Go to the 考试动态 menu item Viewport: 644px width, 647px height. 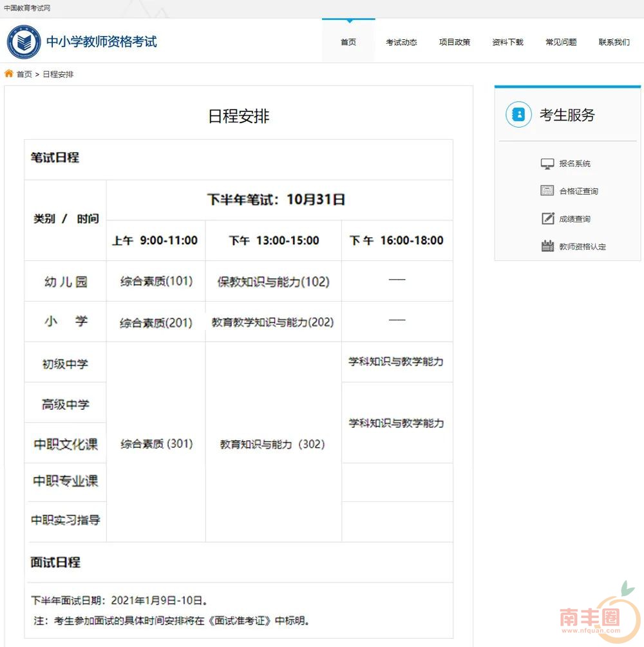point(401,43)
